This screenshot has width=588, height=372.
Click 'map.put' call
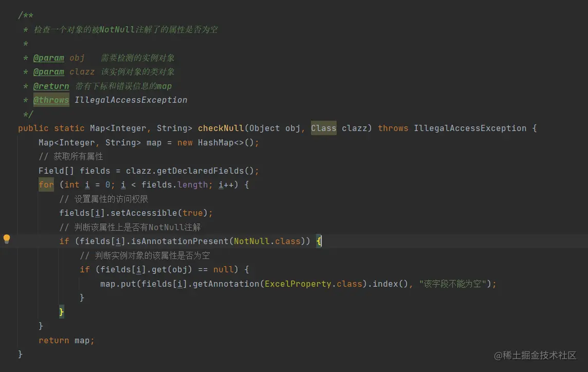click(x=118, y=284)
